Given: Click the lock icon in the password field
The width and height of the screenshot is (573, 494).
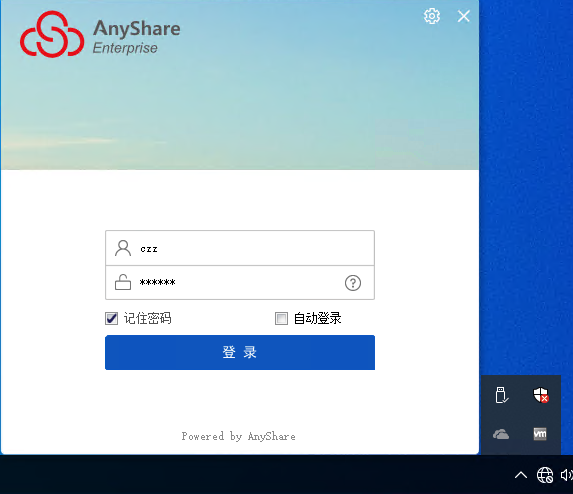Looking at the screenshot, I should point(123,282).
